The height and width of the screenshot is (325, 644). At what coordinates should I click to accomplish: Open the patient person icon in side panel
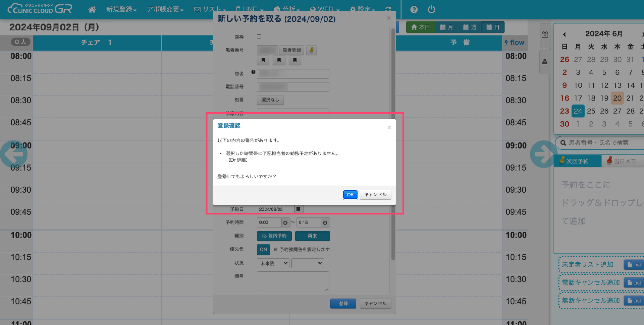(x=545, y=62)
